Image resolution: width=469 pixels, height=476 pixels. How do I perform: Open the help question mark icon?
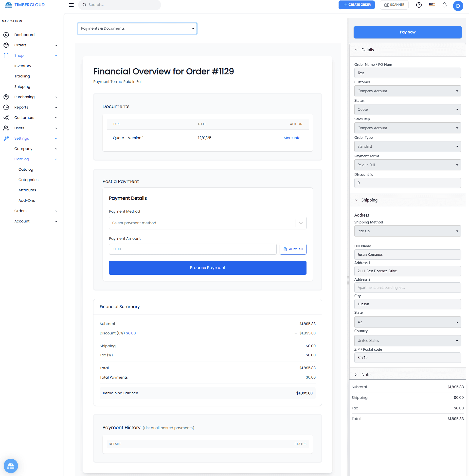pos(419,5)
